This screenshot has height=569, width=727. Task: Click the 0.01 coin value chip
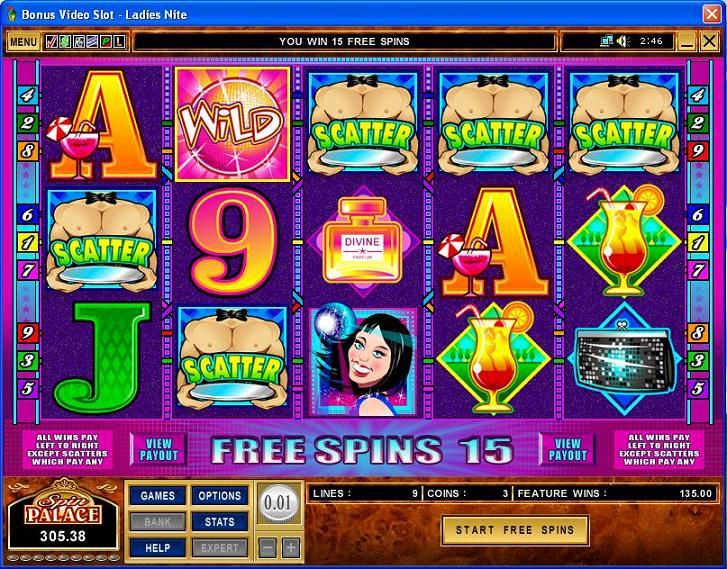point(277,503)
